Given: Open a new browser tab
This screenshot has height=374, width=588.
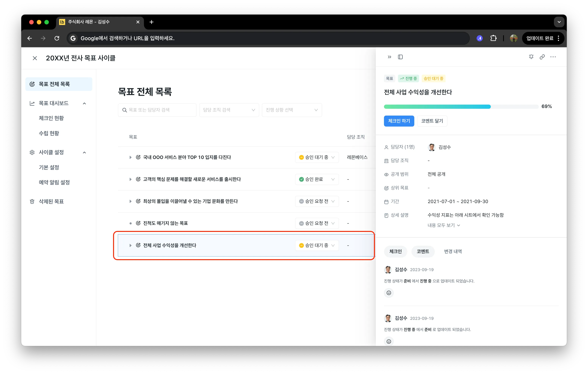Looking at the screenshot, I should [x=151, y=22].
